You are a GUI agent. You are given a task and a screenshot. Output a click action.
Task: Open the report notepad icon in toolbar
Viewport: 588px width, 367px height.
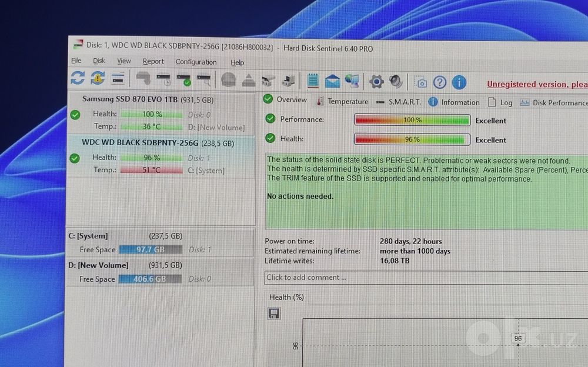313,81
